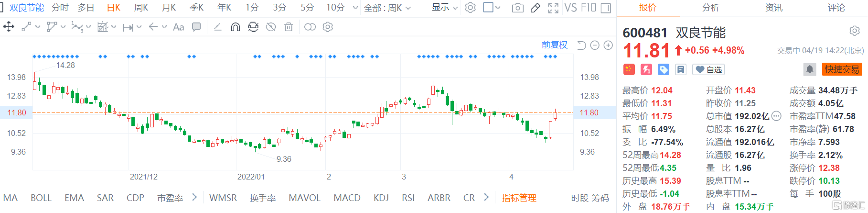This screenshot has width=868, height=213.
Task: Toggle hide drawings eye icon
Action: tap(271, 27)
